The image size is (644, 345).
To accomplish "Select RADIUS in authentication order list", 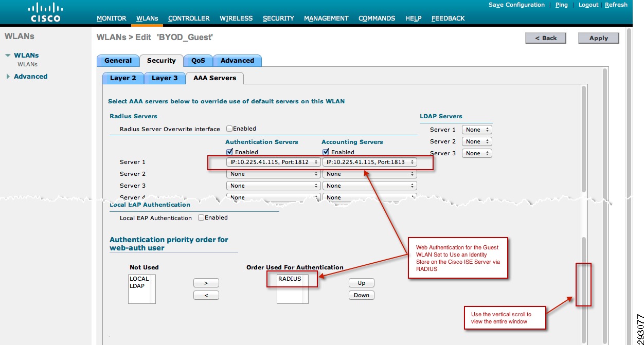I will 290,279.
